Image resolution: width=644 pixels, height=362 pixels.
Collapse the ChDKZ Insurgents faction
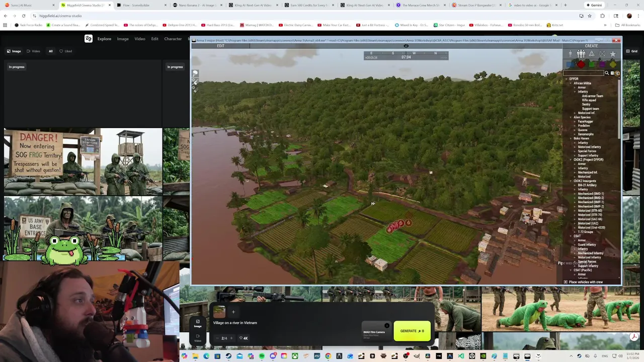571,181
